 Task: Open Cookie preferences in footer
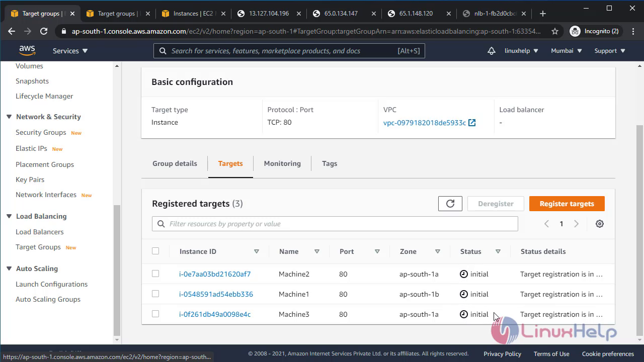coord(608,354)
